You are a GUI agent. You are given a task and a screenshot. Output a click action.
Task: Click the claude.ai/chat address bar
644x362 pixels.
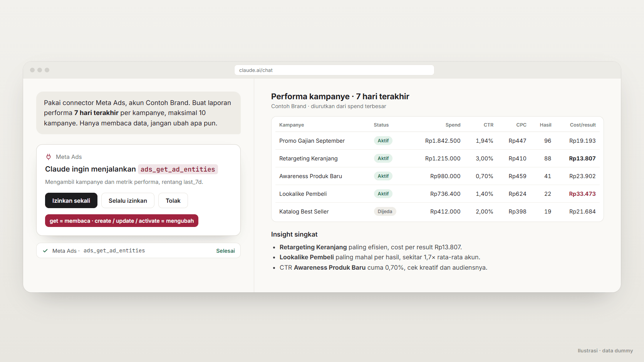tap(334, 70)
